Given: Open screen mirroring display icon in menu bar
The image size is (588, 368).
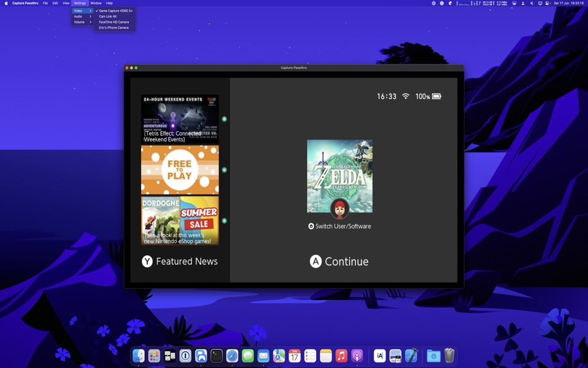Looking at the screenshot, I should (x=540, y=3).
